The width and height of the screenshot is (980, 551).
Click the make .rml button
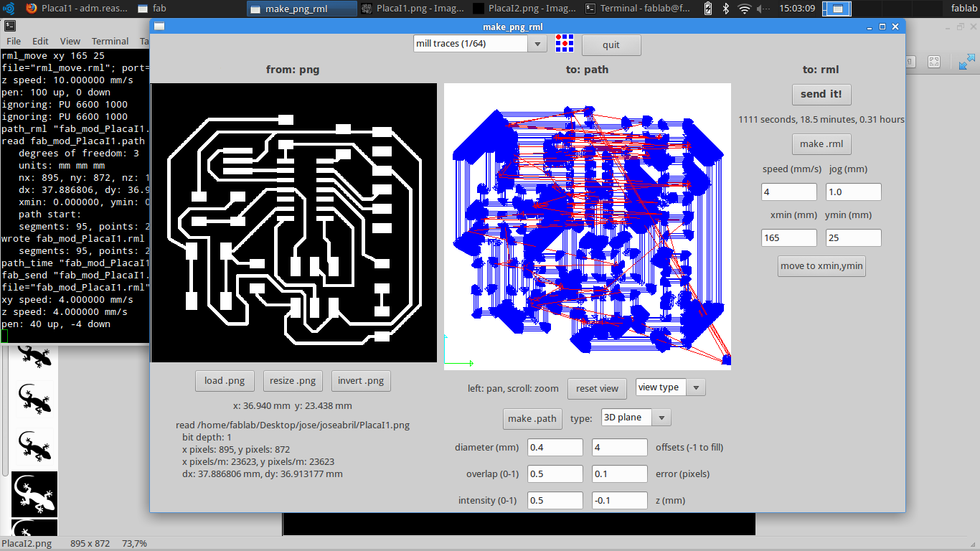click(x=821, y=143)
